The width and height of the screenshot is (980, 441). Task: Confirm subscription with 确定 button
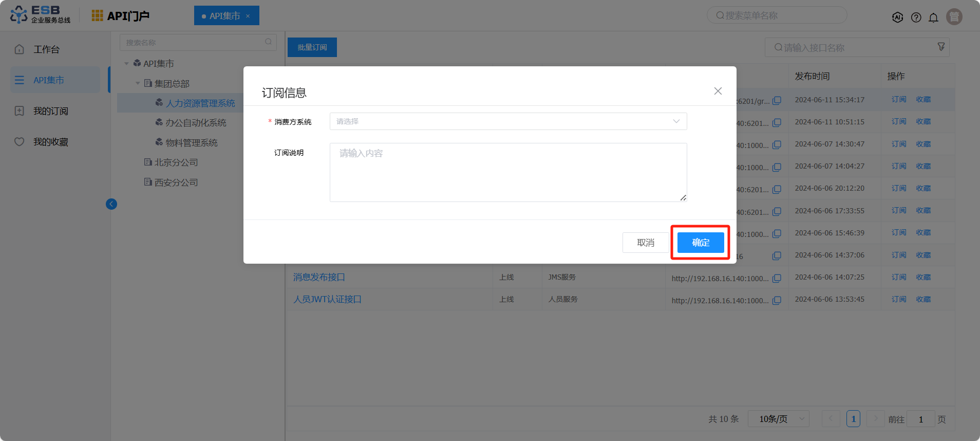[x=701, y=243]
